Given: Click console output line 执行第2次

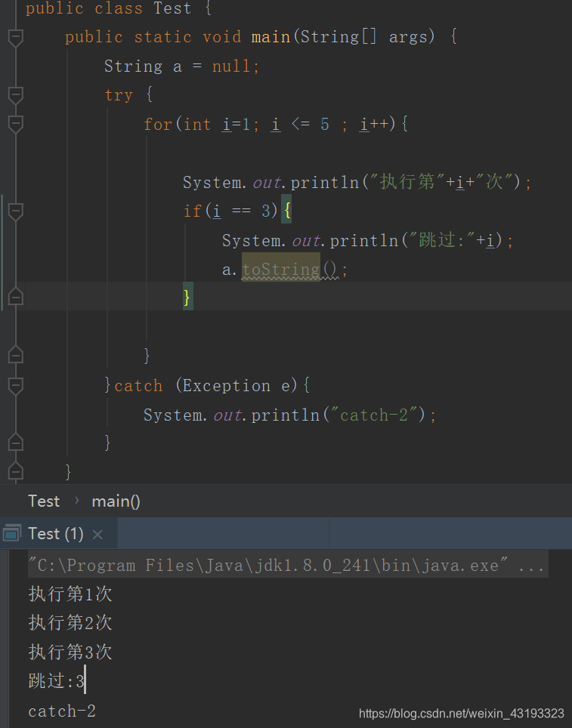Looking at the screenshot, I should (70, 623).
